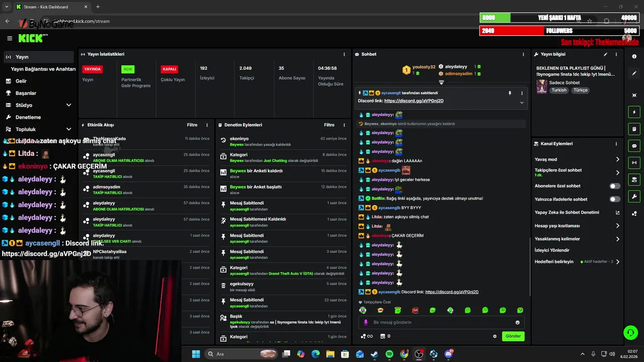Click the Turkish tag

(559, 90)
